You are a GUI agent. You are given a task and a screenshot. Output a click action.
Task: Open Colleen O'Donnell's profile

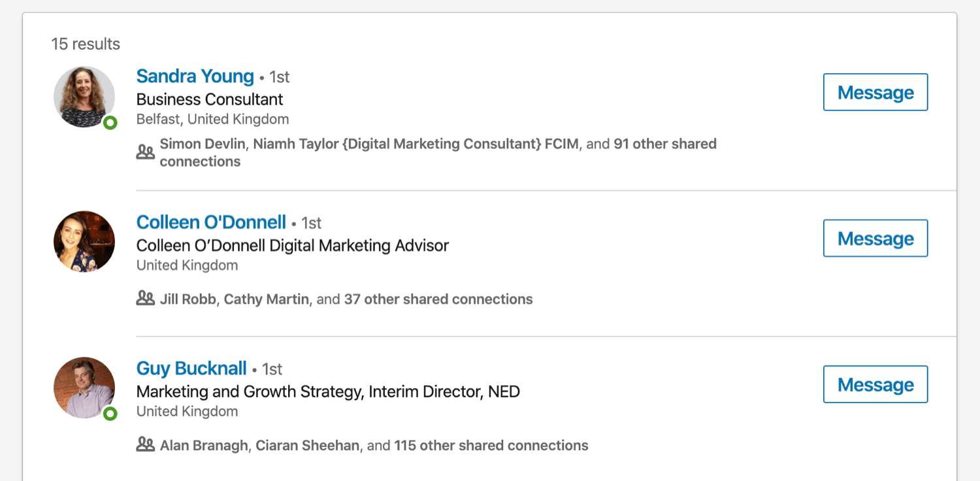(x=210, y=222)
